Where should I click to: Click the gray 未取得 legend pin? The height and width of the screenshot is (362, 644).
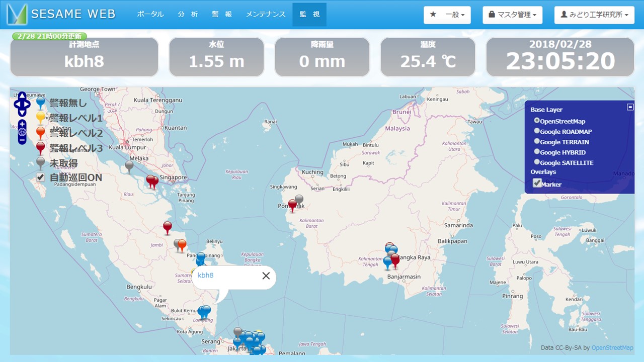coord(41,163)
